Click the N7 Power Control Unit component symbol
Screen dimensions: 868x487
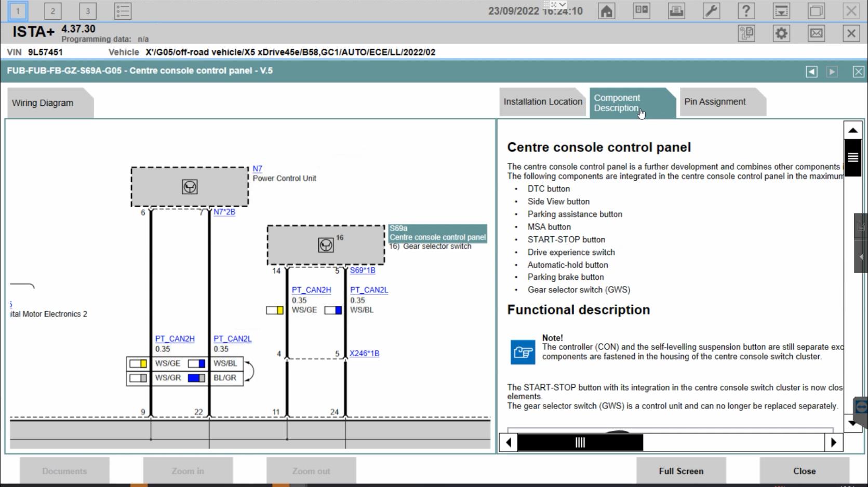[190, 187]
